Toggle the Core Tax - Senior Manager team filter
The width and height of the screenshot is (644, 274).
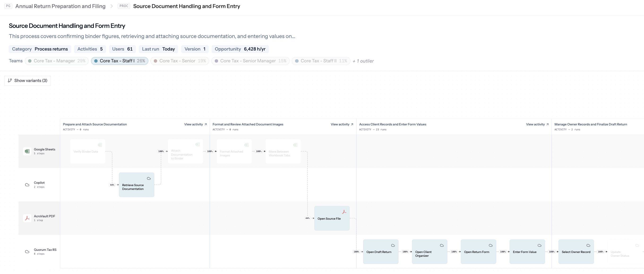(250, 61)
